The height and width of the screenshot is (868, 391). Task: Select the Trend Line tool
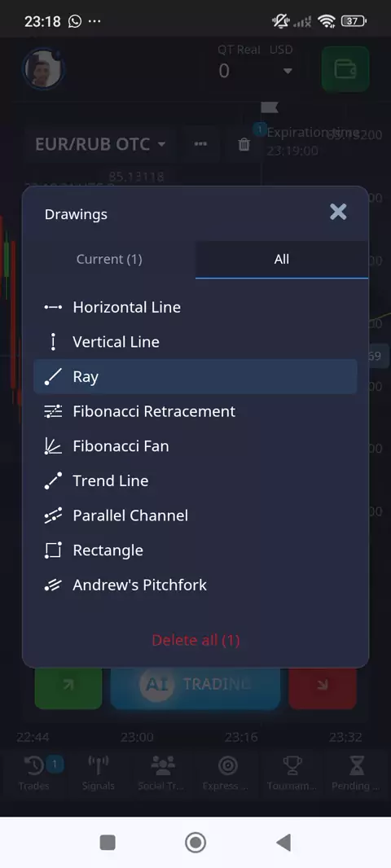coord(195,480)
